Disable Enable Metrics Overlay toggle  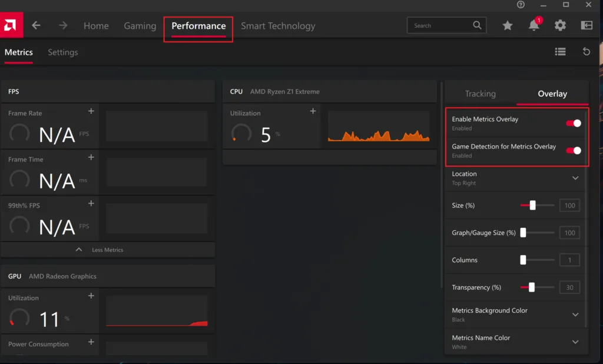click(x=574, y=123)
